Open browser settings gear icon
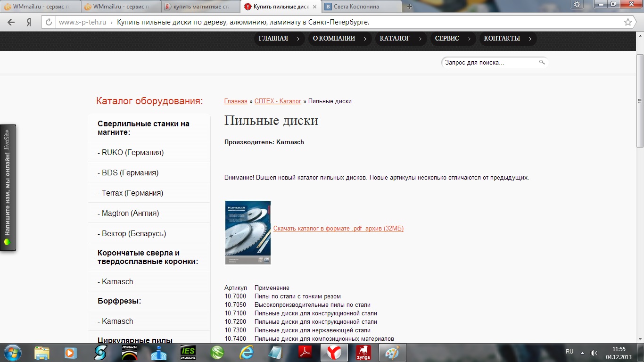 coord(577,4)
